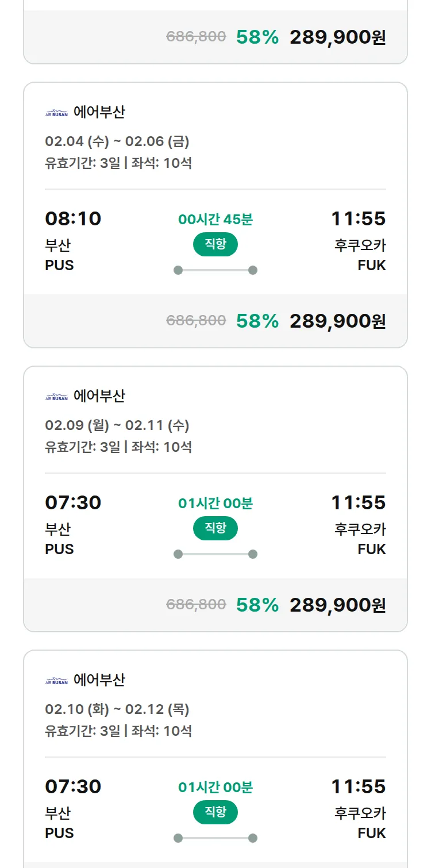Viewport: 431px width, 868px height.
Task: Click the Air Busan logo on the 02.10 flight card
Action: [x=56, y=681]
